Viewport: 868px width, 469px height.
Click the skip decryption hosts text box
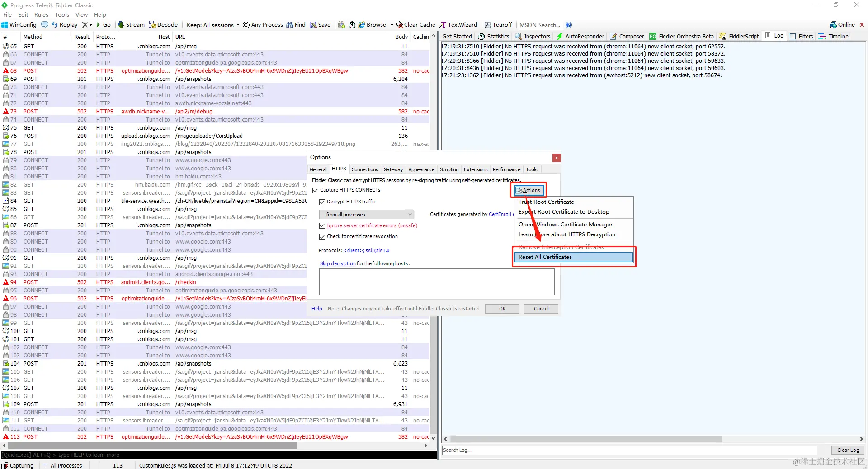437,282
